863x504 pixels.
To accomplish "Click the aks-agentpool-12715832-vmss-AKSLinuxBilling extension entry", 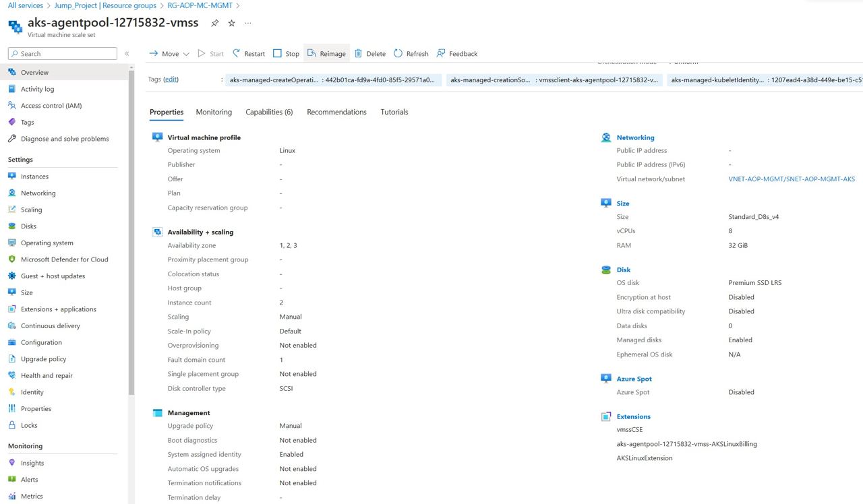I will pyautogui.click(x=687, y=444).
